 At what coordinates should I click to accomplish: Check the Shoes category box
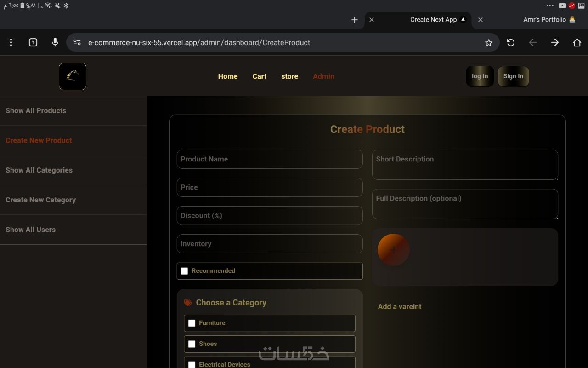pos(192,344)
